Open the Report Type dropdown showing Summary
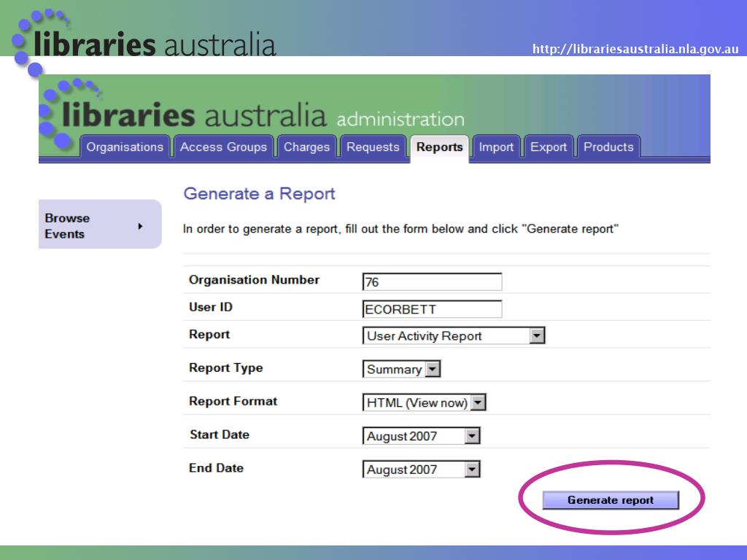747x560 pixels. (x=402, y=369)
